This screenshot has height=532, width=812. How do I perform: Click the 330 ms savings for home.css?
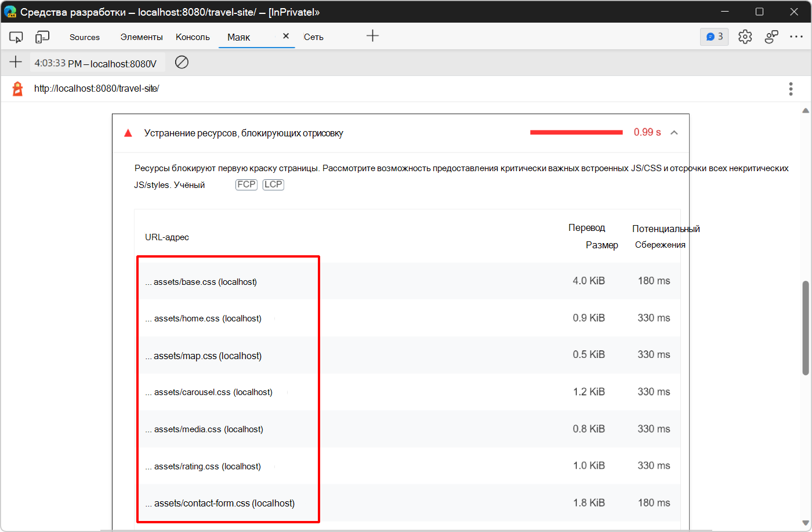click(x=654, y=318)
